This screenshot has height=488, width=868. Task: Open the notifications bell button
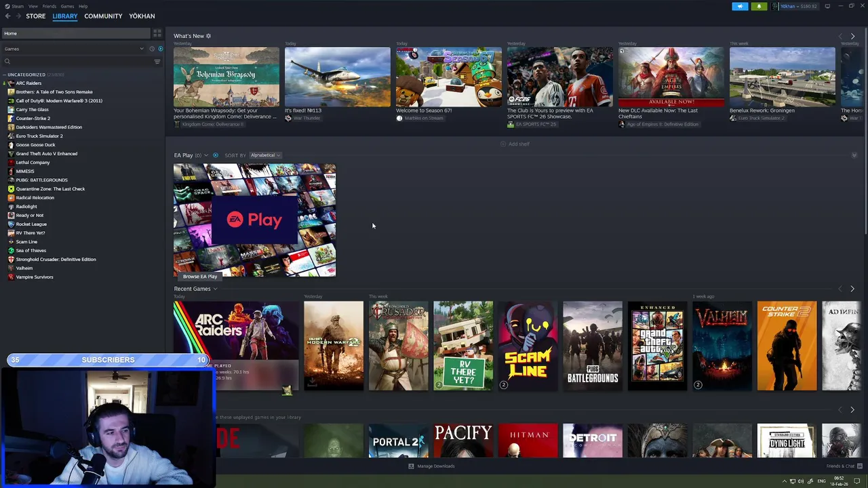pyautogui.click(x=759, y=6)
